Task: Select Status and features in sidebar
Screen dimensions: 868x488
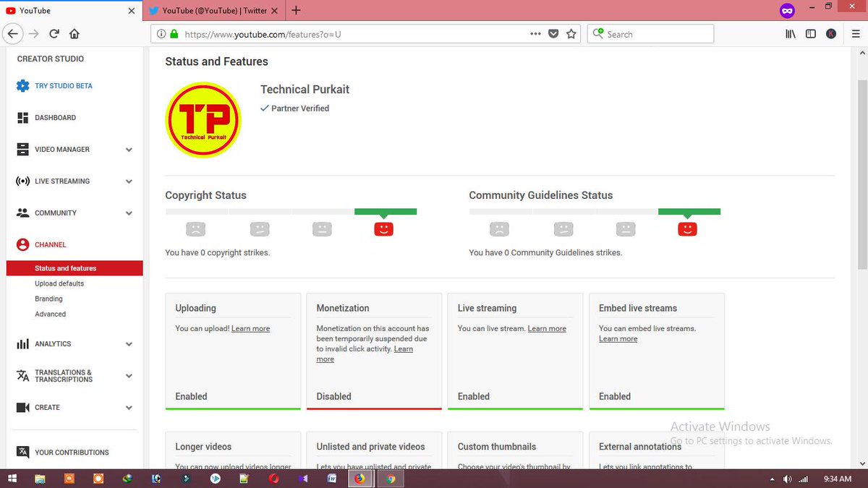Action: (x=75, y=268)
